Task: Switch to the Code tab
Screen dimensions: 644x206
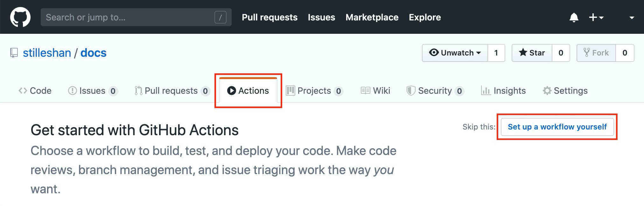Action: coord(35,91)
